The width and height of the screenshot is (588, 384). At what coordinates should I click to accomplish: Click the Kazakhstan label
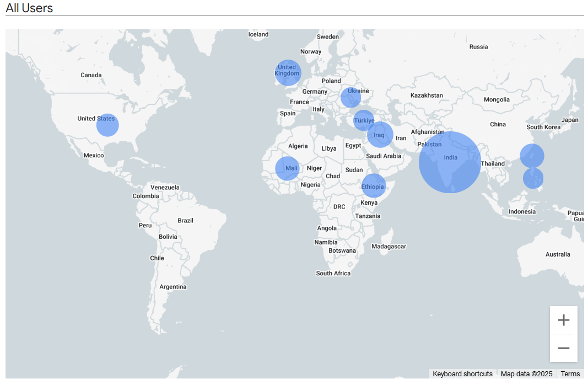427,95
